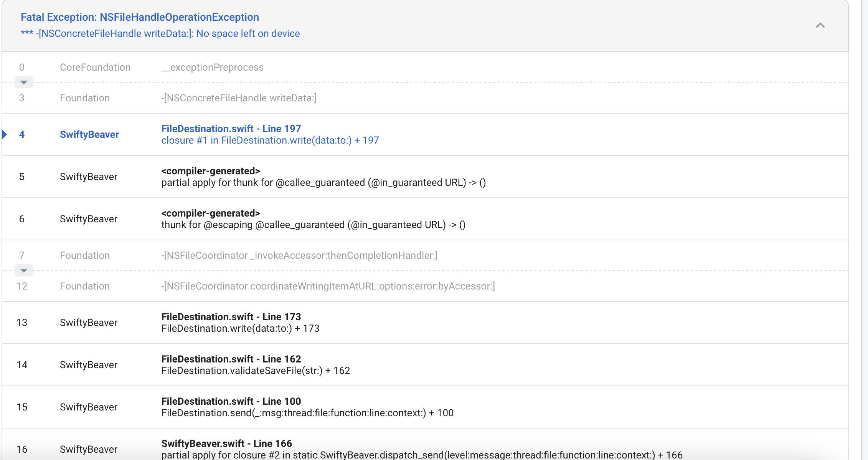The width and height of the screenshot is (868, 460).
Task: Open the Fatal Exception: NSFileHandleOperationException title
Action: pyautogui.click(x=140, y=17)
